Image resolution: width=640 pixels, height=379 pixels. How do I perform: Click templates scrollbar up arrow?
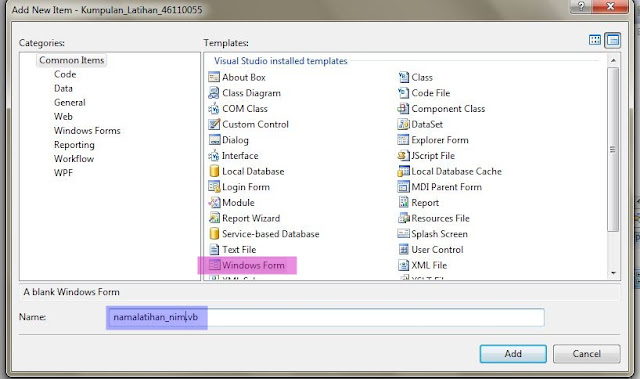coord(613,60)
